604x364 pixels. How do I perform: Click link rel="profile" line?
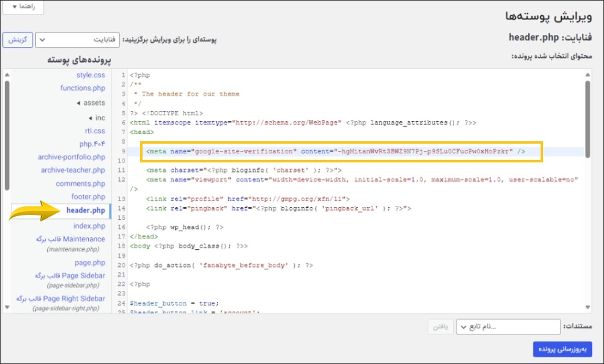pos(248,199)
